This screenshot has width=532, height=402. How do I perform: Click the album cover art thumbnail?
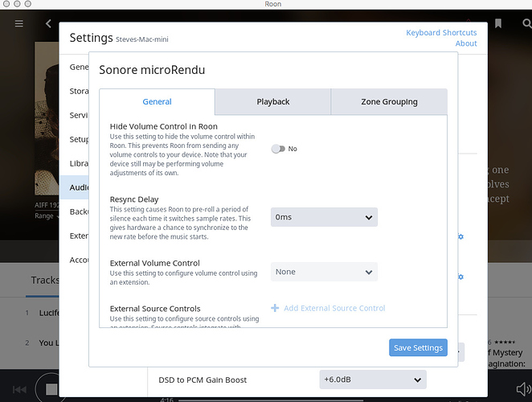(47, 118)
